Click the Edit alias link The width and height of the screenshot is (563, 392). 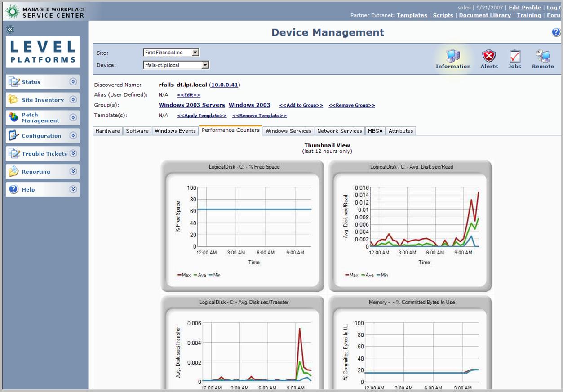189,95
